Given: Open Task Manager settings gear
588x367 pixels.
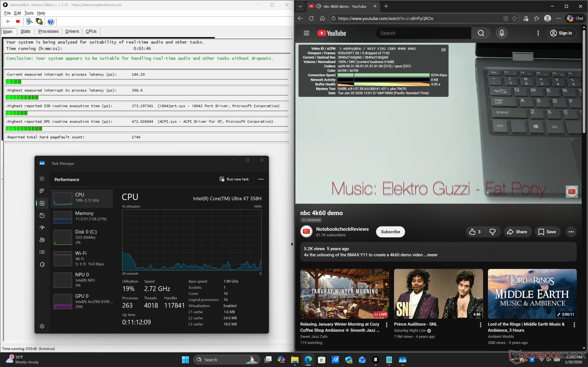Looking at the screenshot, I should click(42, 326).
